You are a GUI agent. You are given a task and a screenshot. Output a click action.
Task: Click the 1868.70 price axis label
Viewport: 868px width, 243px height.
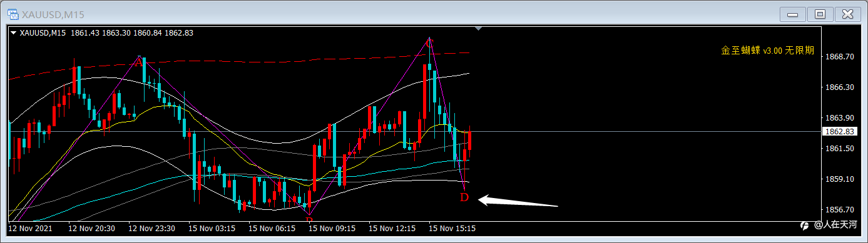pyautogui.click(x=839, y=57)
